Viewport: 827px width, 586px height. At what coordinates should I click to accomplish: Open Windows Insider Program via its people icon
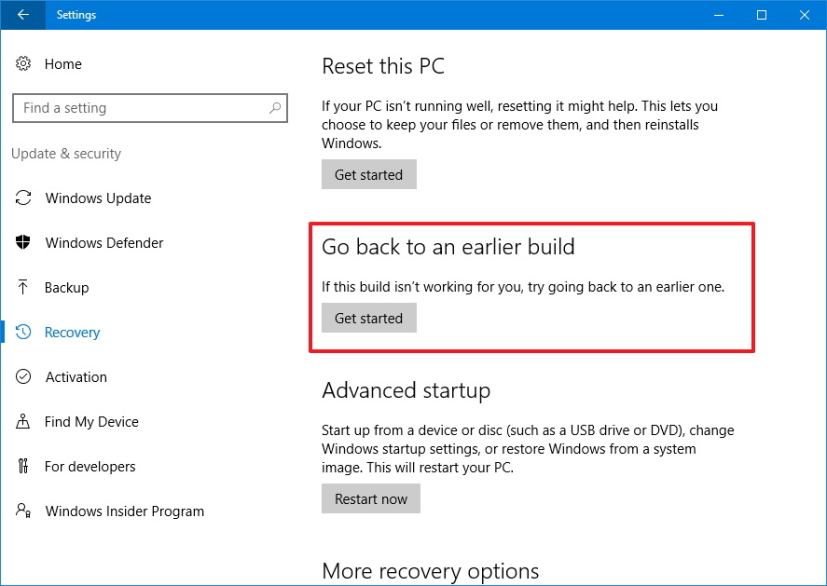click(24, 511)
